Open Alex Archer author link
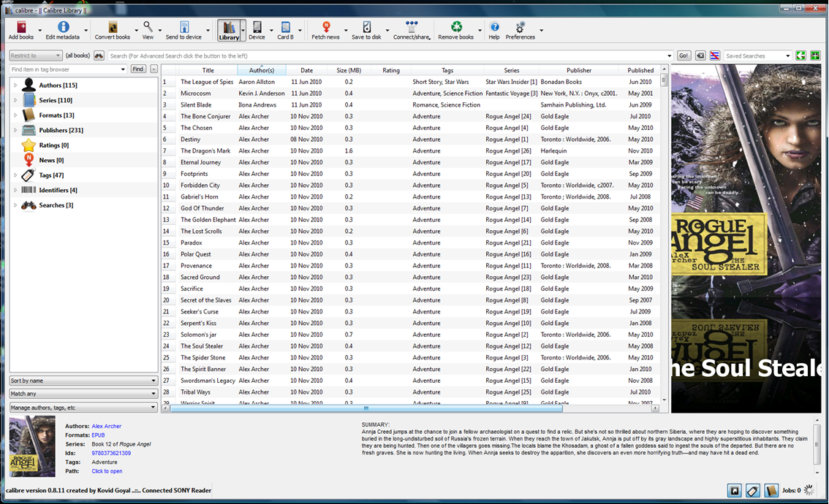 coord(106,427)
